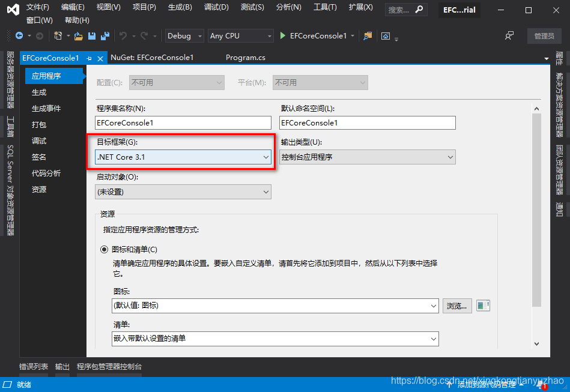Click the Save All icon

105,35
